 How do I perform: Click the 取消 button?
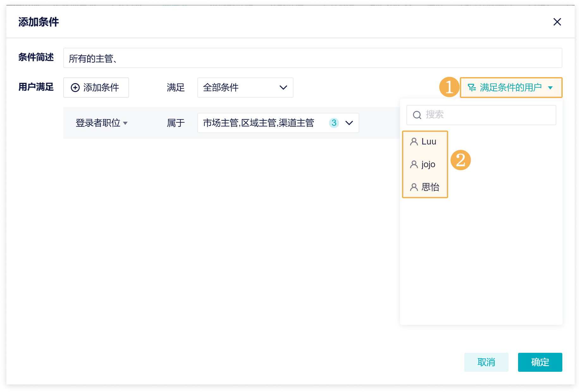pos(486,362)
